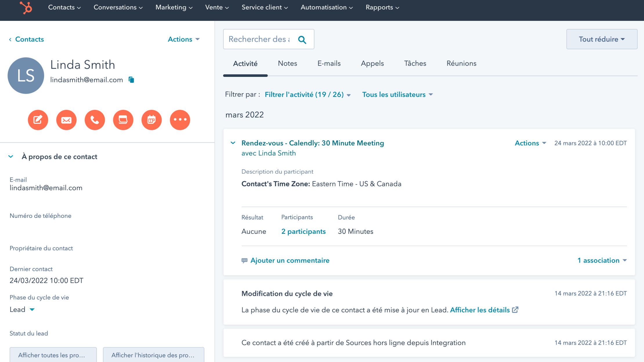Go back to the Contacts list
This screenshot has width=644, height=362.
point(26,39)
